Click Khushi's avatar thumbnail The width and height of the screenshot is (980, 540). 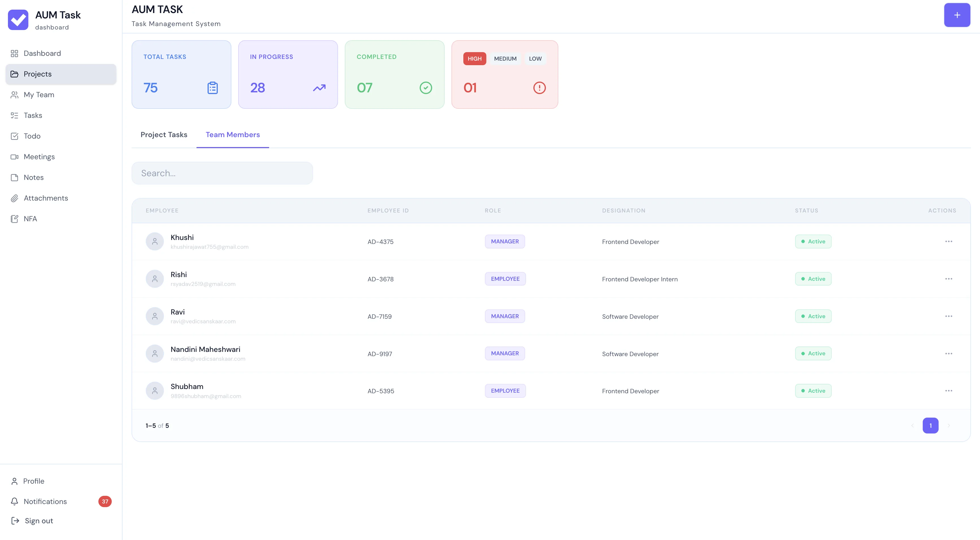click(155, 242)
